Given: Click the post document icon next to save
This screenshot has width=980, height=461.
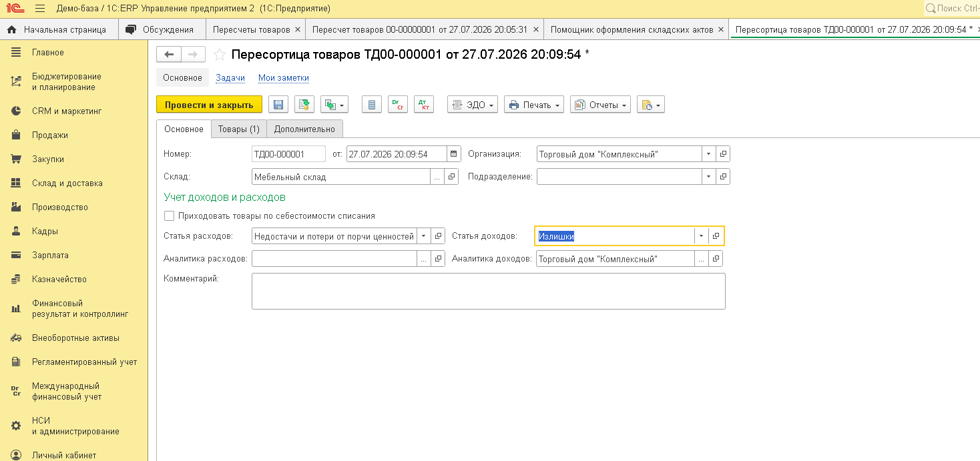Looking at the screenshot, I should [x=304, y=105].
